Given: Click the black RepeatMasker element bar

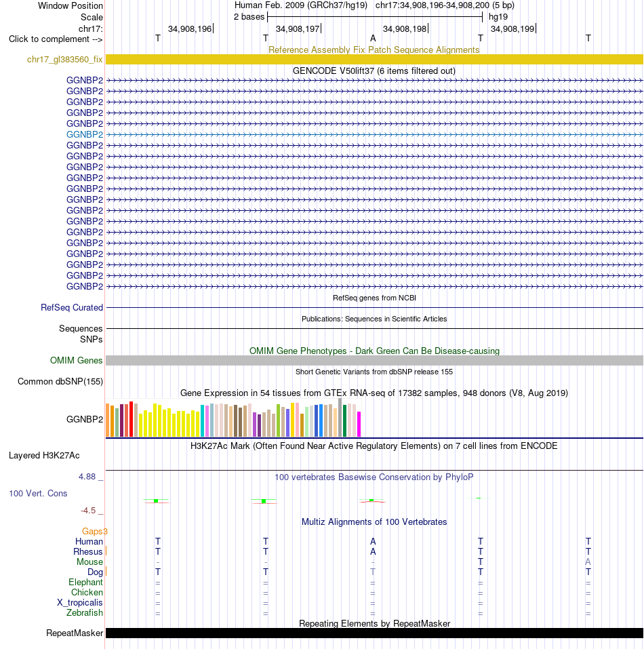Looking at the screenshot, I should coord(374,633).
